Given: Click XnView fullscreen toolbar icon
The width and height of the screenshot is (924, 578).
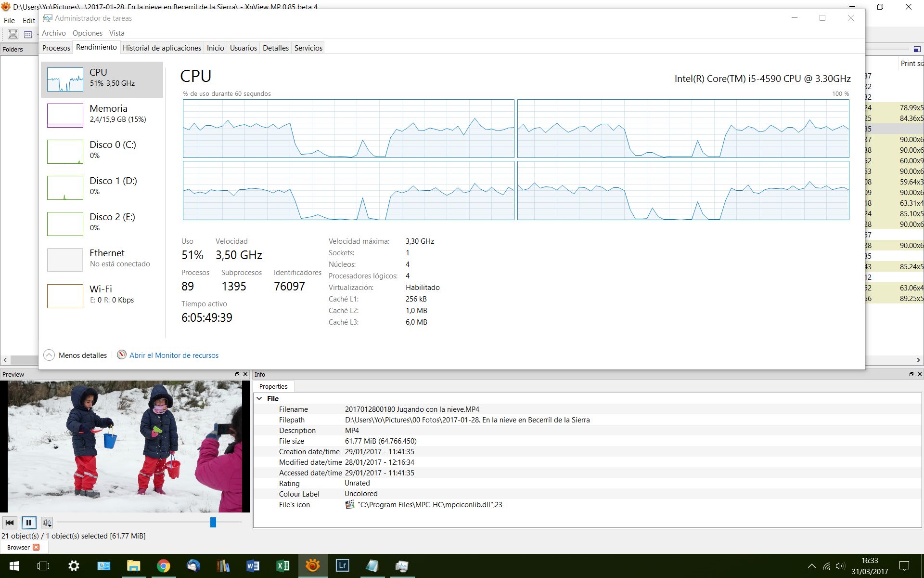Looking at the screenshot, I should point(13,34).
